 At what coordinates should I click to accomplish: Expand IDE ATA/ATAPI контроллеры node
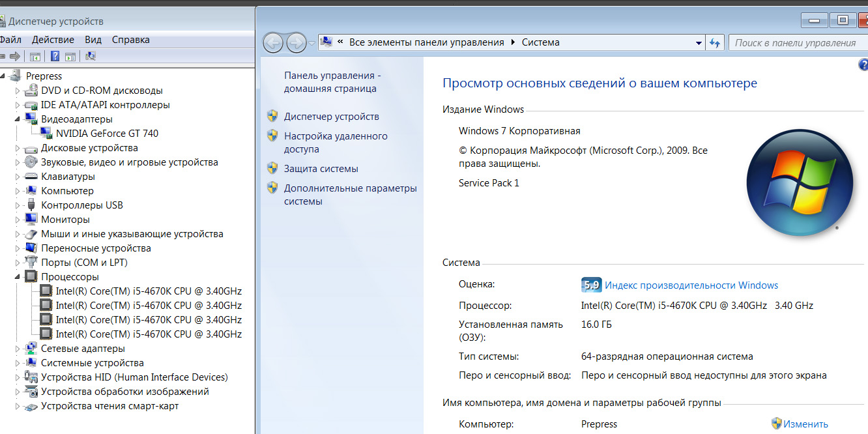pyautogui.click(x=18, y=105)
